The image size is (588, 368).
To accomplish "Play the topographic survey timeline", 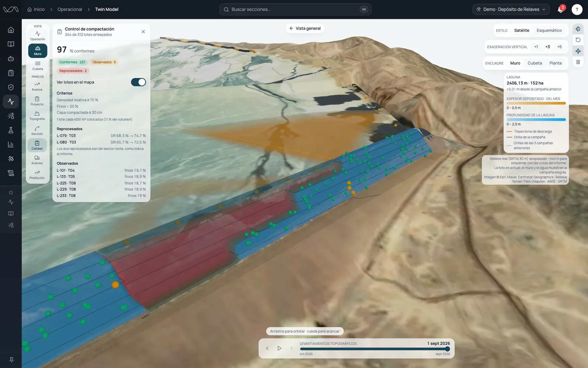I will pyautogui.click(x=279, y=348).
